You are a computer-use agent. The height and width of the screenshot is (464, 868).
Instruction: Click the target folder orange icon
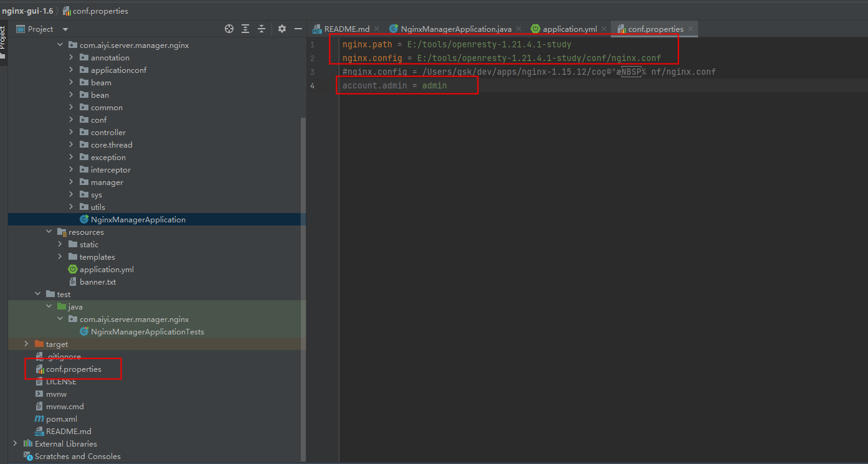coord(39,344)
